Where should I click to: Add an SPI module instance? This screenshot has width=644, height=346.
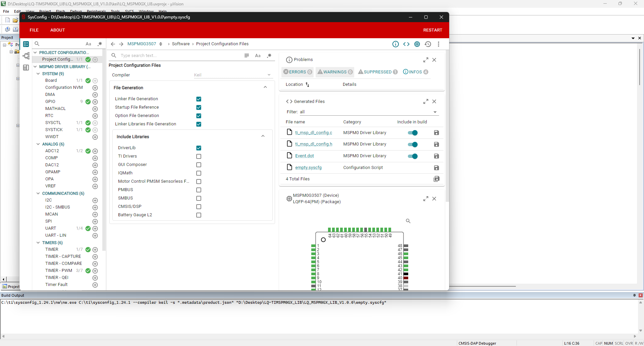pyautogui.click(x=95, y=222)
